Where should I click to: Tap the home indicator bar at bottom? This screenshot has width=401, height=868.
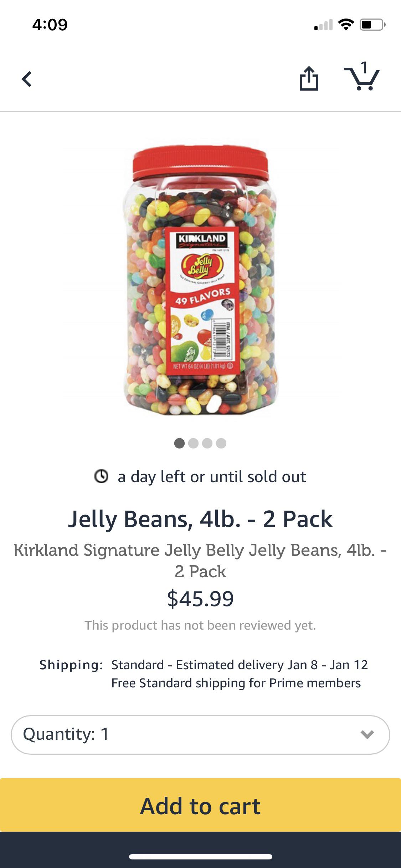coord(200,857)
